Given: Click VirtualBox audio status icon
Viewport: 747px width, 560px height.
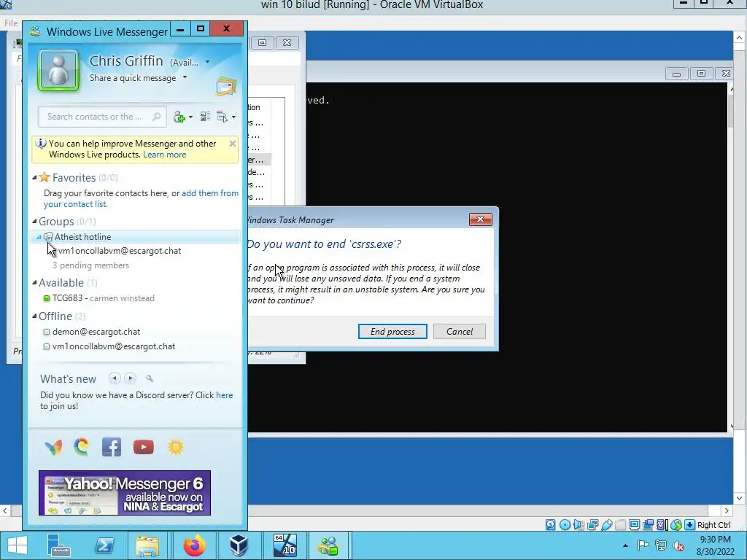Looking at the screenshot, I should pos(578,525).
